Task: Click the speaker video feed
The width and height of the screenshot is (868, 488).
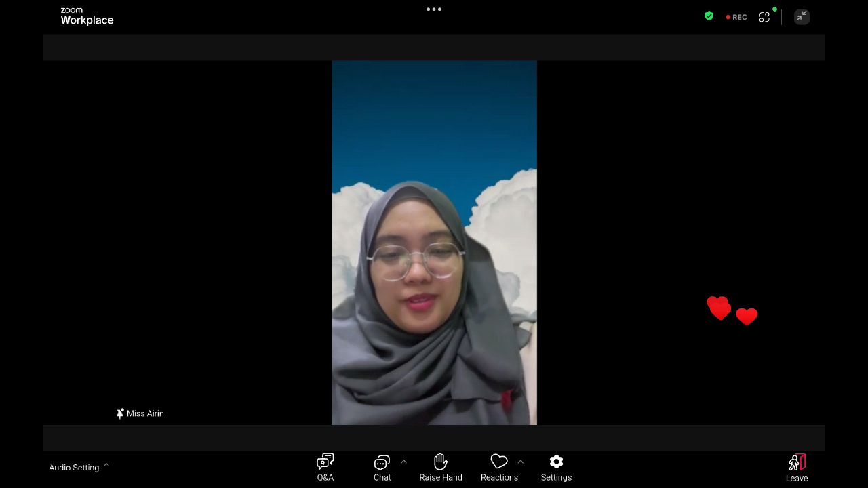Action: [434, 243]
